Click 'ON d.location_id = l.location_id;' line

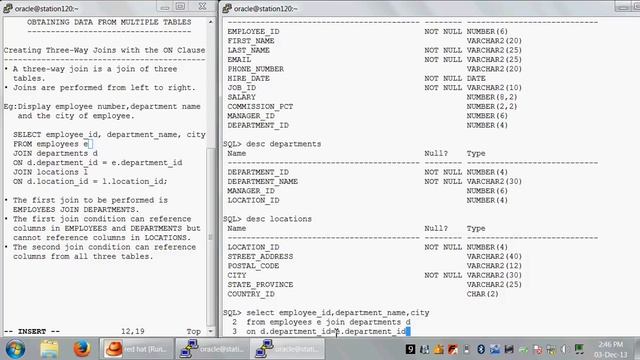pyautogui.click(x=90, y=182)
